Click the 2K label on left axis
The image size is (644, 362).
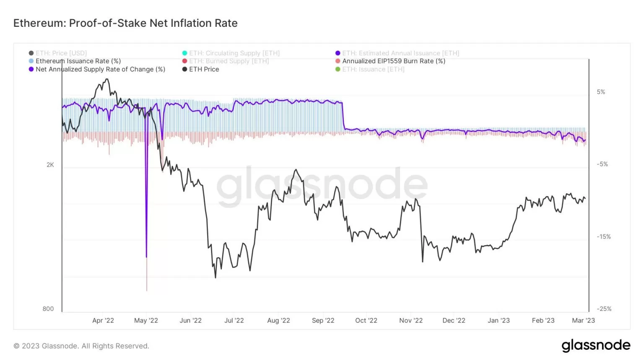point(50,165)
